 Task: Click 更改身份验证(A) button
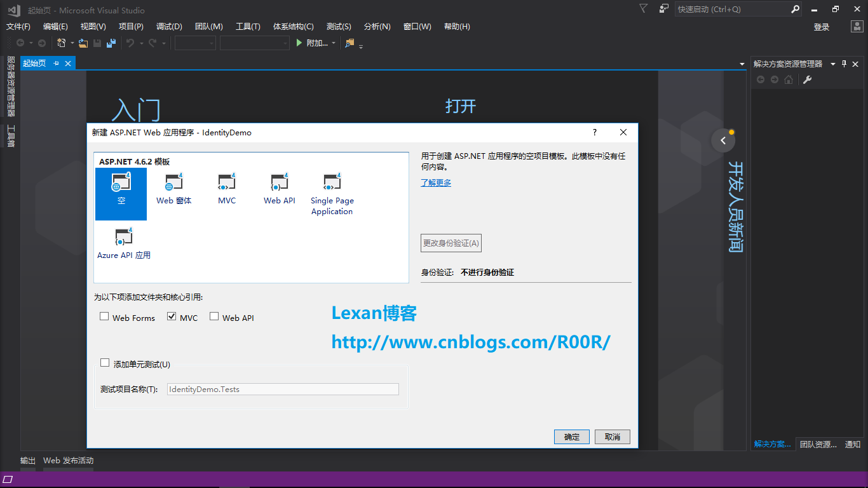tap(451, 243)
